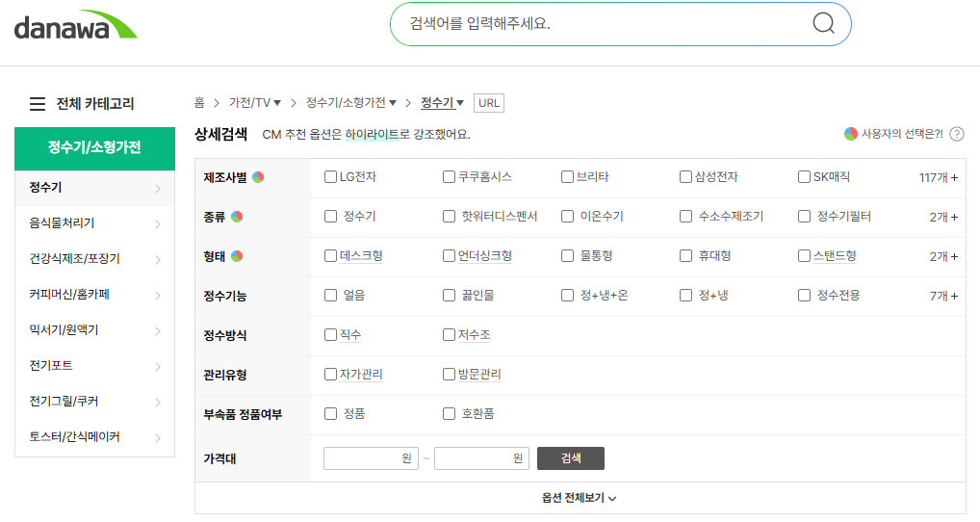The image size is (980, 522).
Task: Expand the 2개 + options in 종류 row
Action: (943, 217)
